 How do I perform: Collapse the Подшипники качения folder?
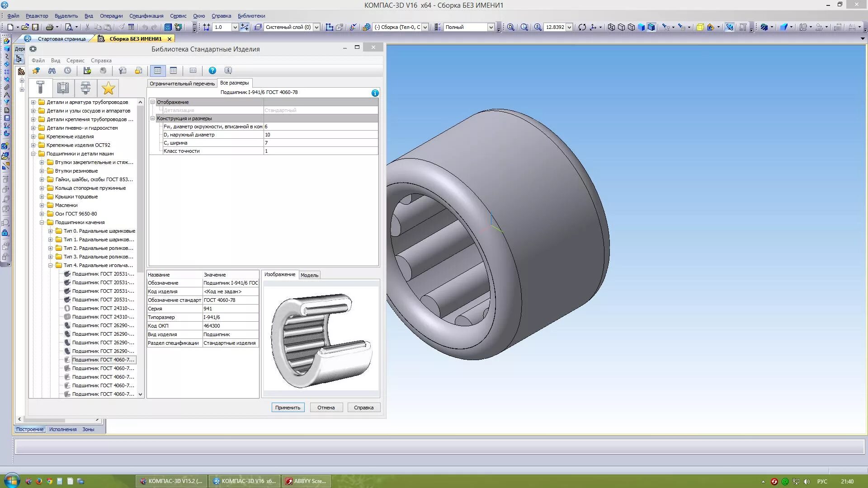(42, 222)
